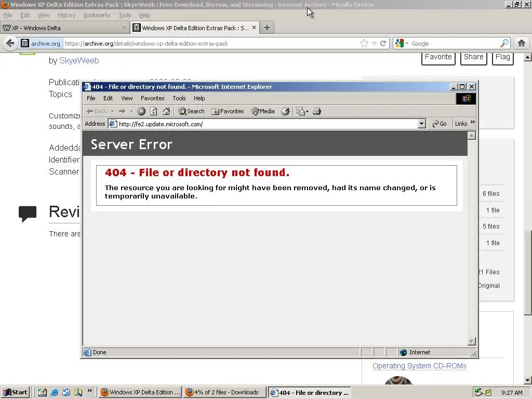Bookmark page with Firefox star icon

(364, 44)
